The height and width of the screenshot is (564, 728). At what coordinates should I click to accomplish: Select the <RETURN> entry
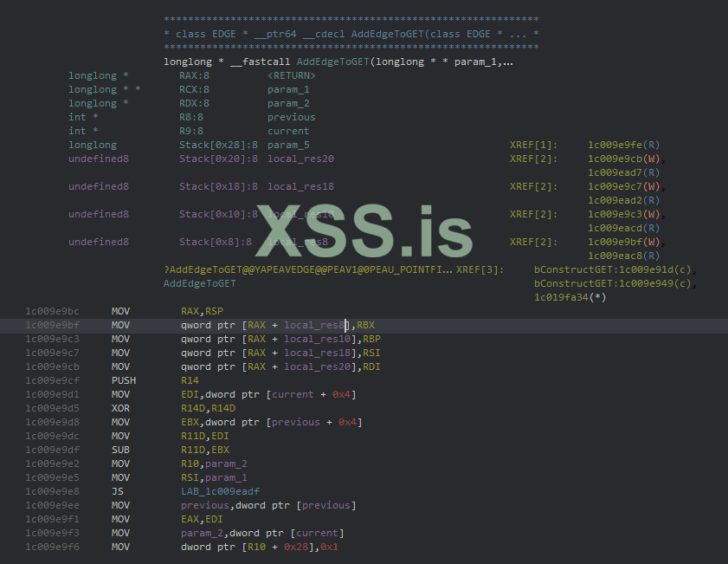coord(291,75)
